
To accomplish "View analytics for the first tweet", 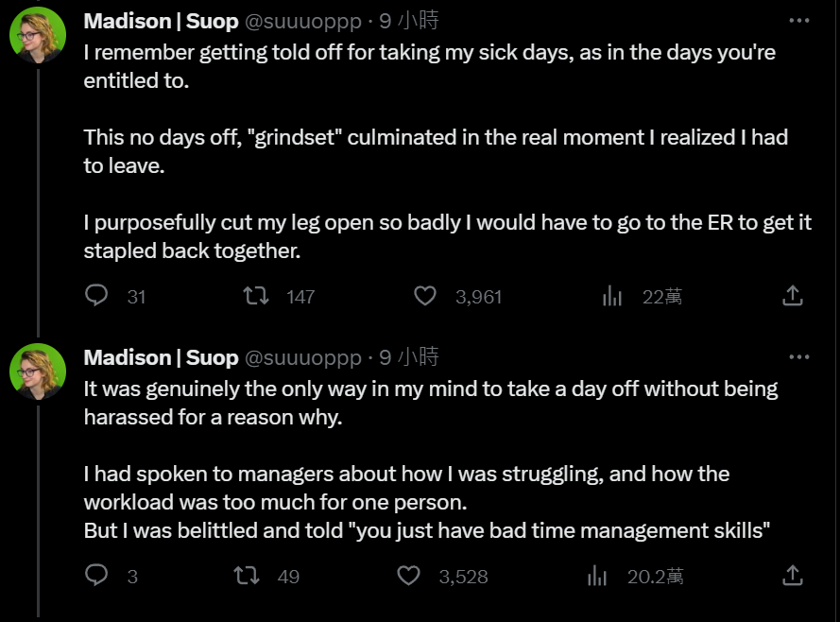I will click(x=612, y=296).
